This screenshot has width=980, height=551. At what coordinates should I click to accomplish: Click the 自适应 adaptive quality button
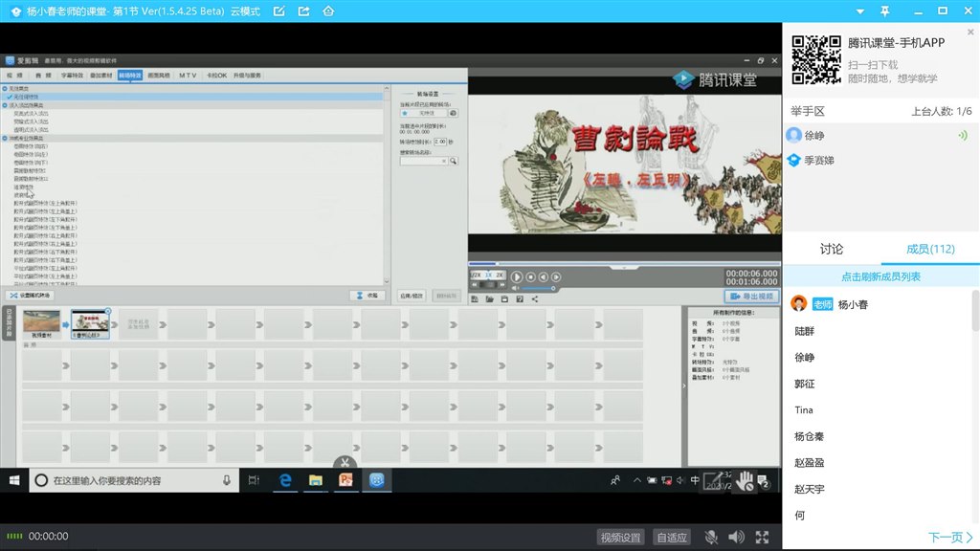point(672,538)
